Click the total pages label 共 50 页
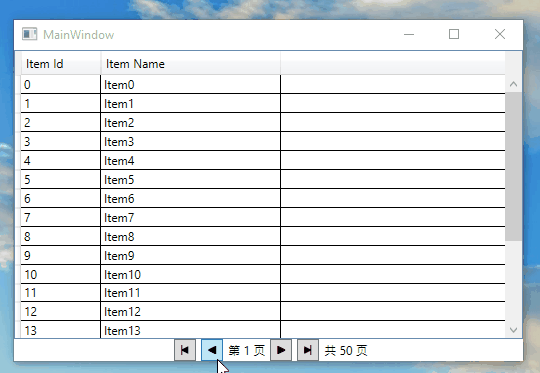The height and width of the screenshot is (373, 540). 346,351
